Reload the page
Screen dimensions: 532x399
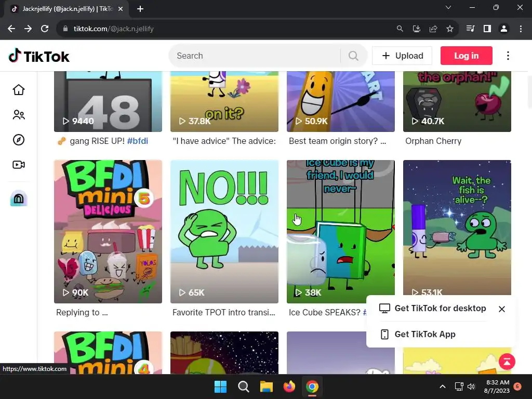pos(45,29)
